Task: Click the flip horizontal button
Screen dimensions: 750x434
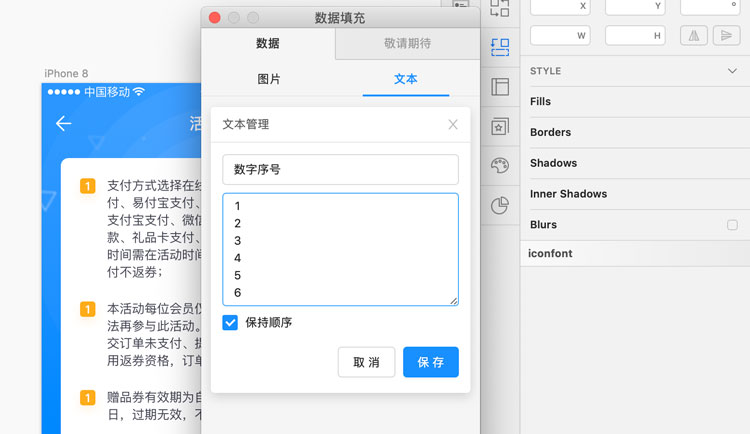Action: pyautogui.click(x=693, y=35)
